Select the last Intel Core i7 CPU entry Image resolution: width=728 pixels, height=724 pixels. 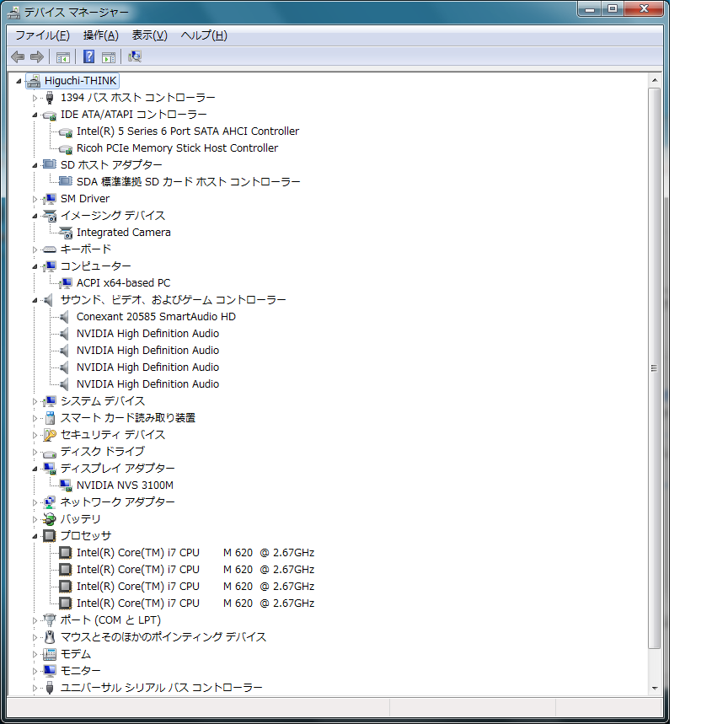pos(195,603)
